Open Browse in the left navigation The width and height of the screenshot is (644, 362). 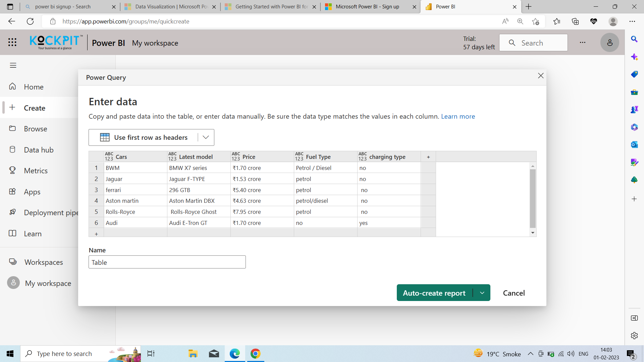coord(36,129)
